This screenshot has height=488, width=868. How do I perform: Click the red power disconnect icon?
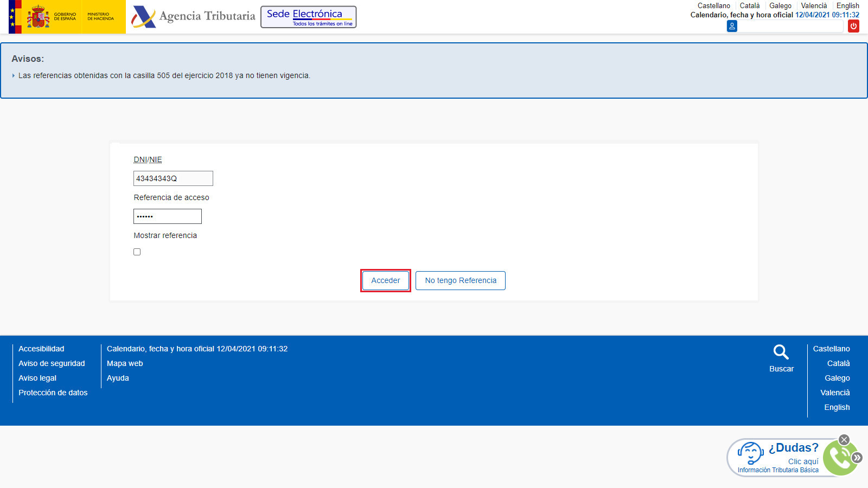point(853,26)
